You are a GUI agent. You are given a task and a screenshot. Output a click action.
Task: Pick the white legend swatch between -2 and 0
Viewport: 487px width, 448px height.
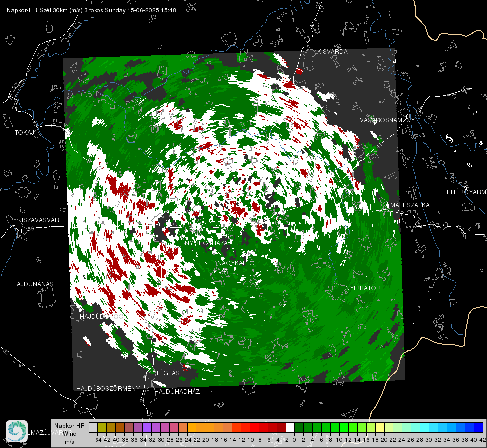click(x=290, y=427)
